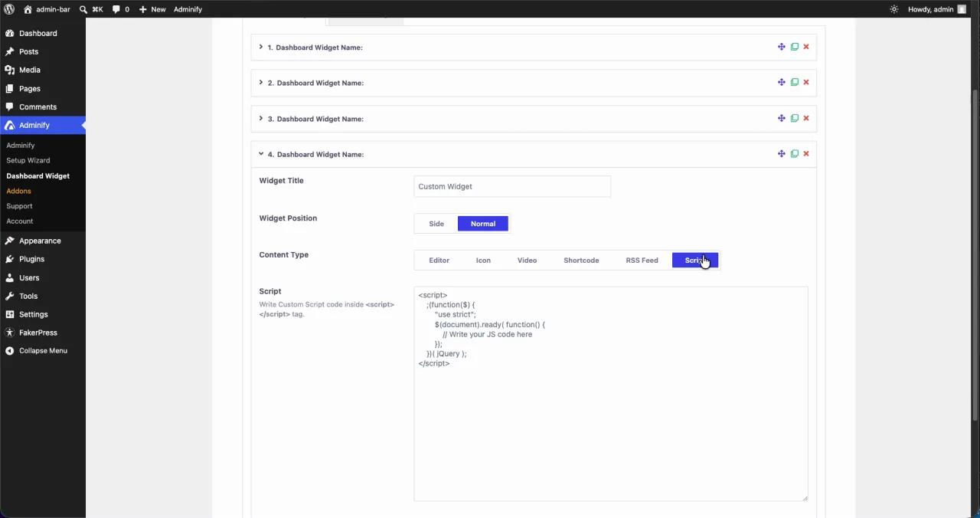
Task: Click the Script textarea corner grip
Action: [x=805, y=498]
